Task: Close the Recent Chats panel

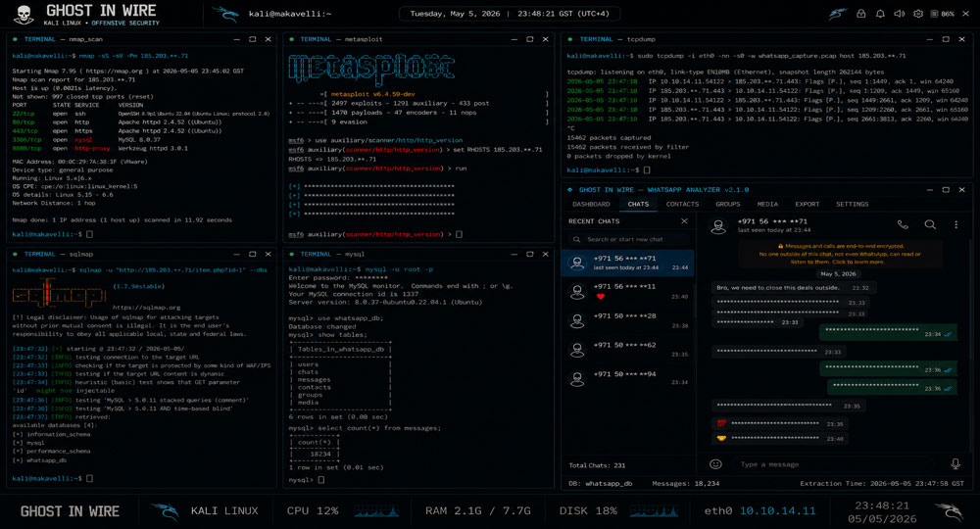Action: pyautogui.click(x=684, y=221)
